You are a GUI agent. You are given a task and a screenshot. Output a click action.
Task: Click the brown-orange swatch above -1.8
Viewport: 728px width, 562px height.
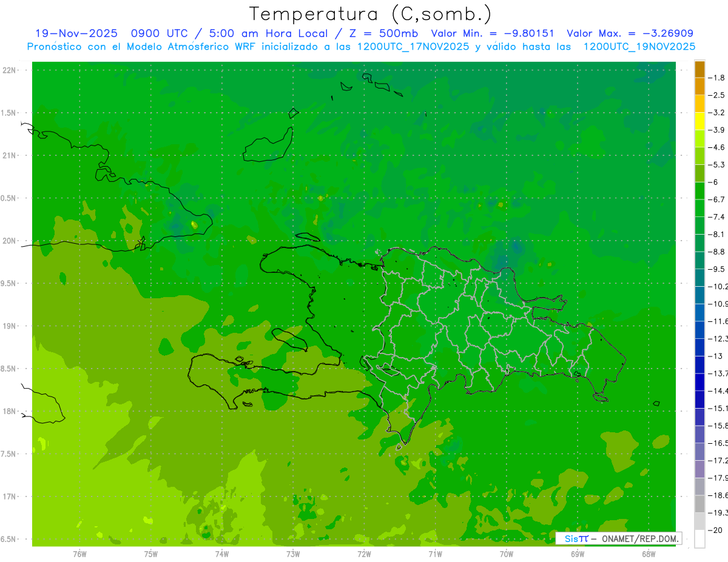coord(699,70)
